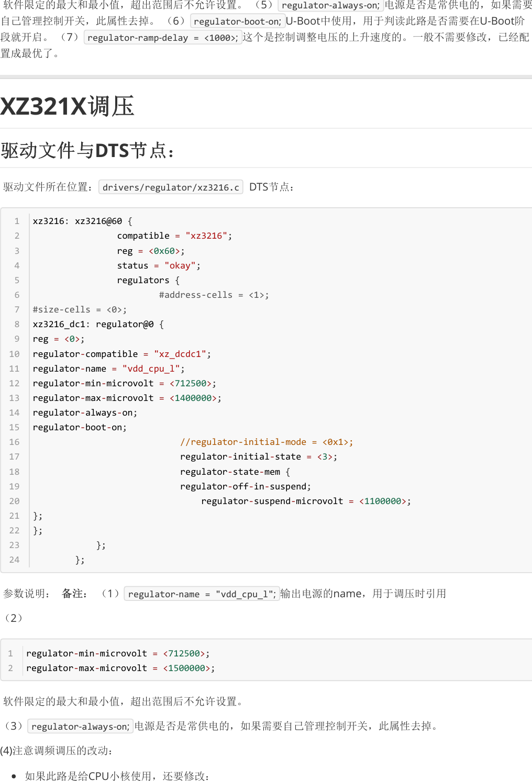Screen dimensions: 532x781
Task: Click the inline regulator-ramp-delay = <1000> code tag
Action: click(162, 38)
